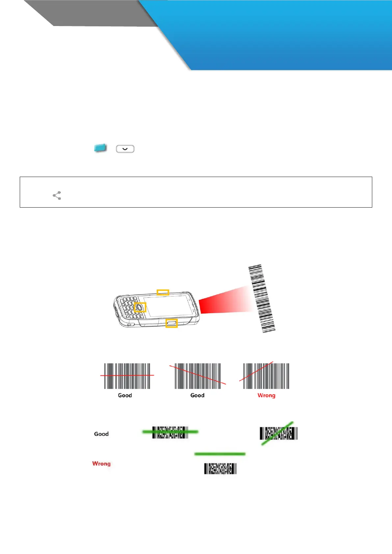Click the red Wrong label at lower left
This screenshot has width=392, height=554.
pos(101,464)
